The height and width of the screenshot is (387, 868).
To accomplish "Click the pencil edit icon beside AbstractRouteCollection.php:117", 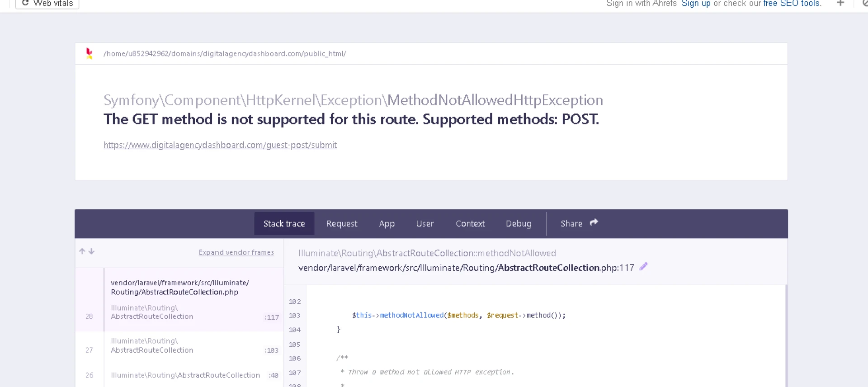I will click(643, 267).
